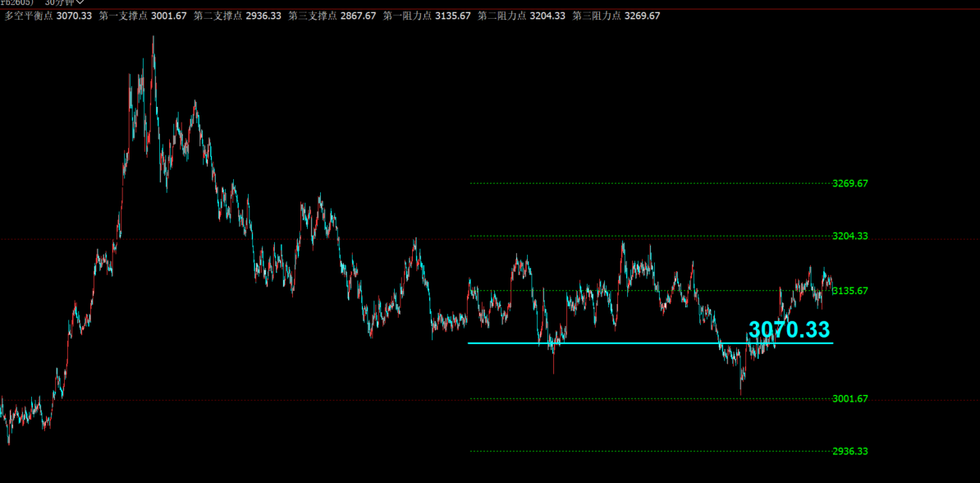
Task: Select the green 3135.67 price label on chart
Action: (x=849, y=291)
